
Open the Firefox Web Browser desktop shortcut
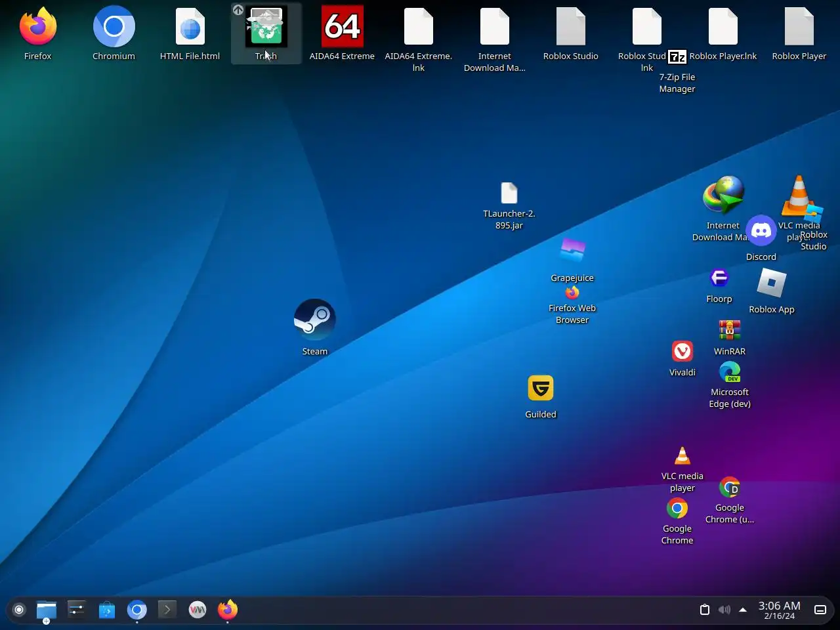(x=572, y=292)
